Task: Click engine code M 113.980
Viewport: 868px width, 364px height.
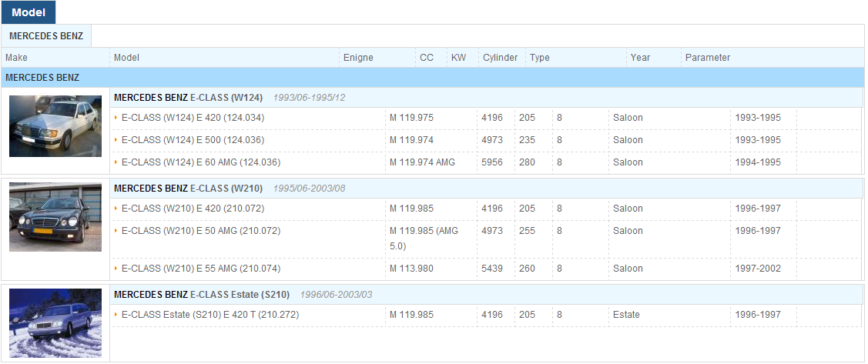Action: (x=411, y=269)
